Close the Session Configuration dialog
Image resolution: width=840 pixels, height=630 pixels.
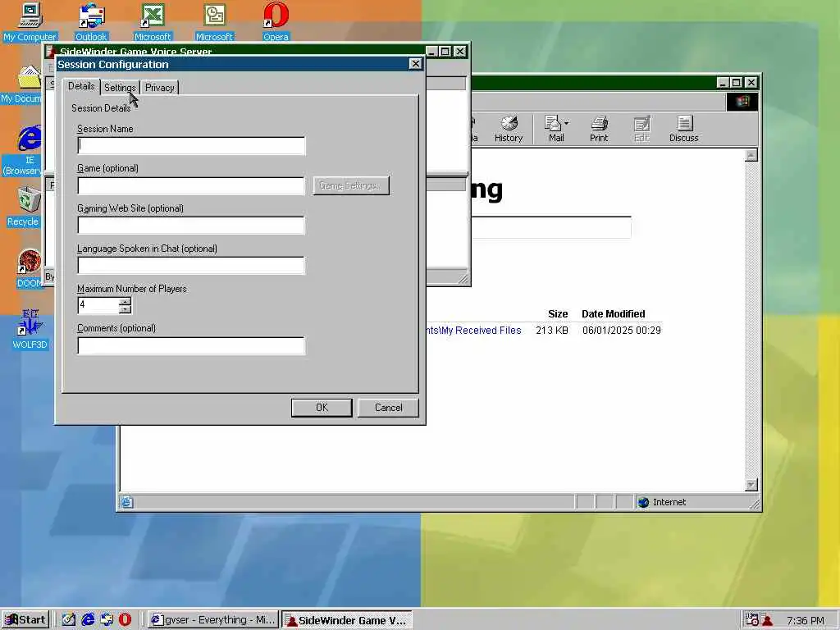pyautogui.click(x=415, y=64)
